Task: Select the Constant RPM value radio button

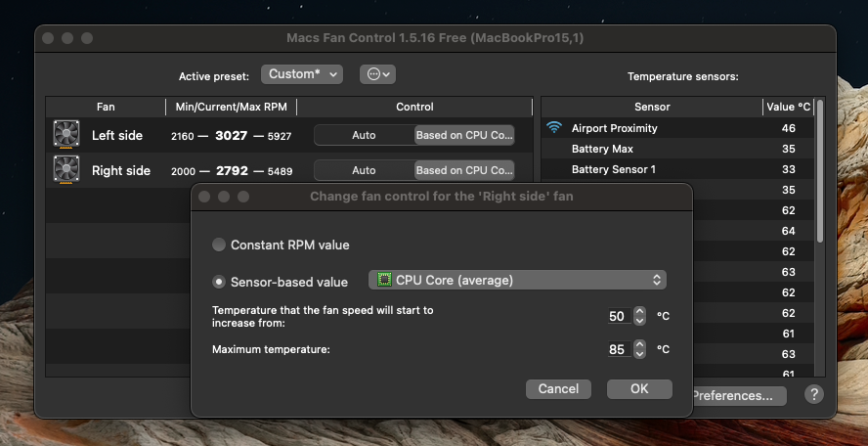Action: [x=219, y=245]
